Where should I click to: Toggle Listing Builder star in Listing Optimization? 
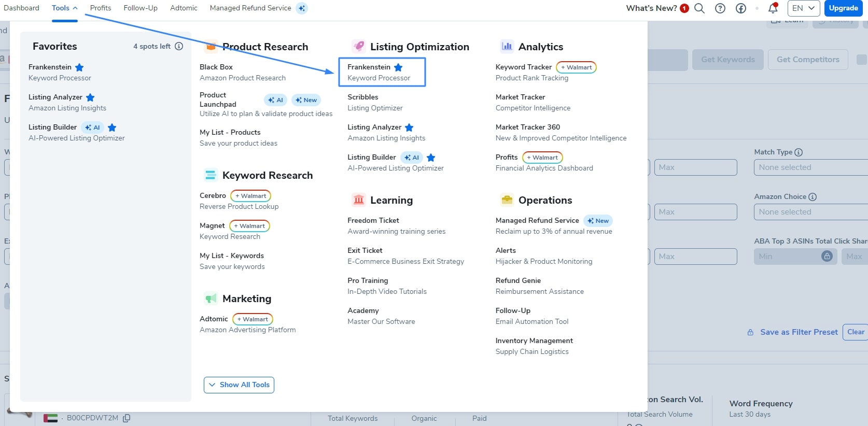[431, 158]
